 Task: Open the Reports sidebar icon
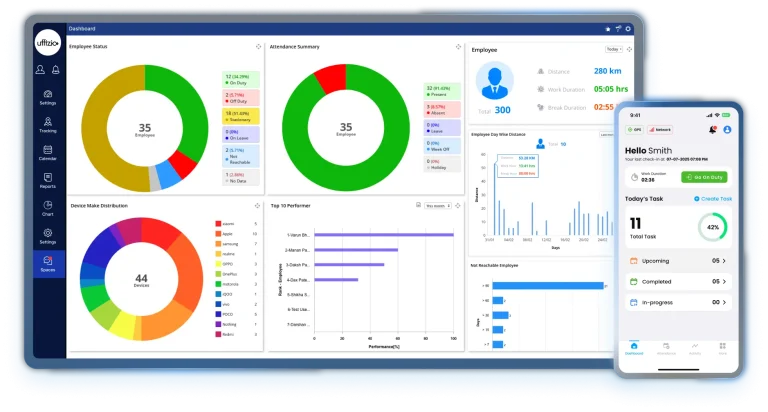point(48,179)
